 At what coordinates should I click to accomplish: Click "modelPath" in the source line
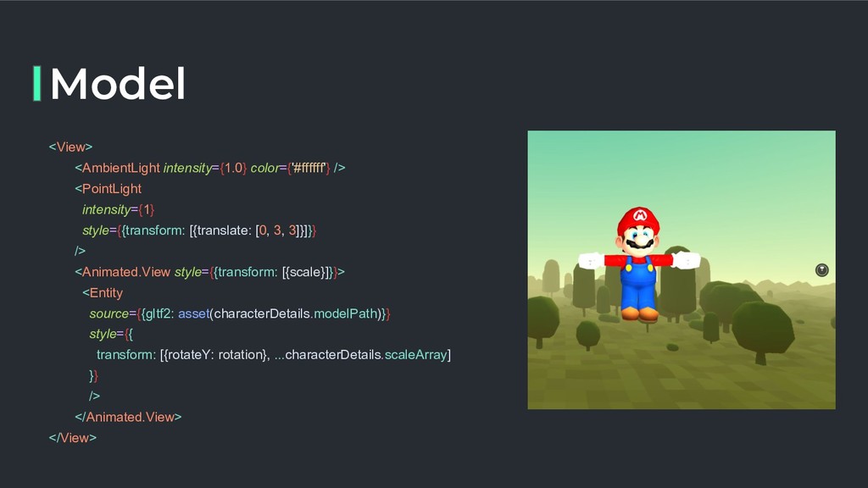346,313
